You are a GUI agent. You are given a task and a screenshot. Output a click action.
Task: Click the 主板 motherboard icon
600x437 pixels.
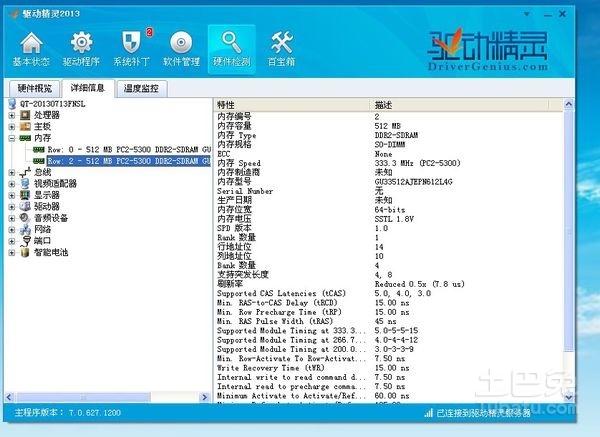25,126
